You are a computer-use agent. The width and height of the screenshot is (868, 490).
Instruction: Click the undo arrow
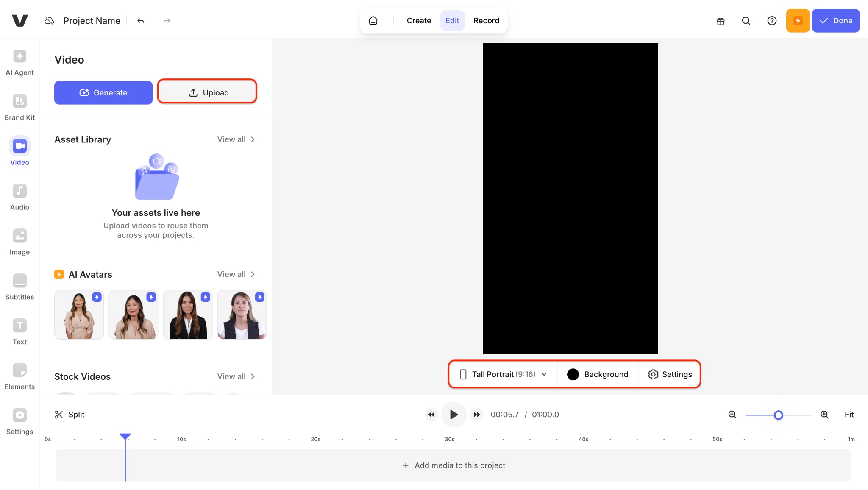pyautogui.click(x=141, y=21)
